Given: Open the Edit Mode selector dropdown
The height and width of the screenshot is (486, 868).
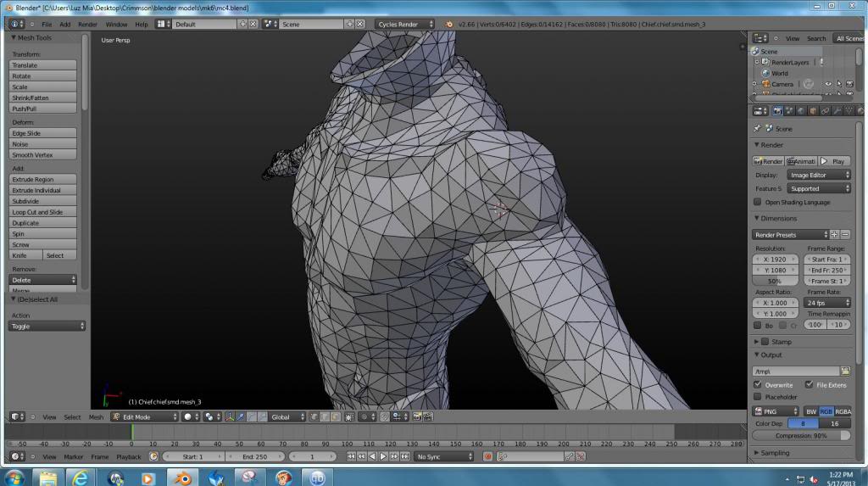Looking at the screenshot, I should coord(145,416).
